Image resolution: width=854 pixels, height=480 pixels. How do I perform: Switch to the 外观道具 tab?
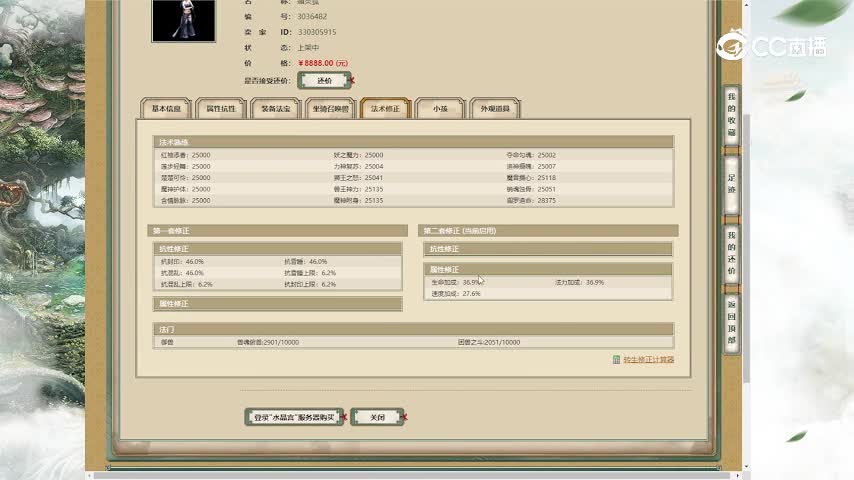coord(494,108)
